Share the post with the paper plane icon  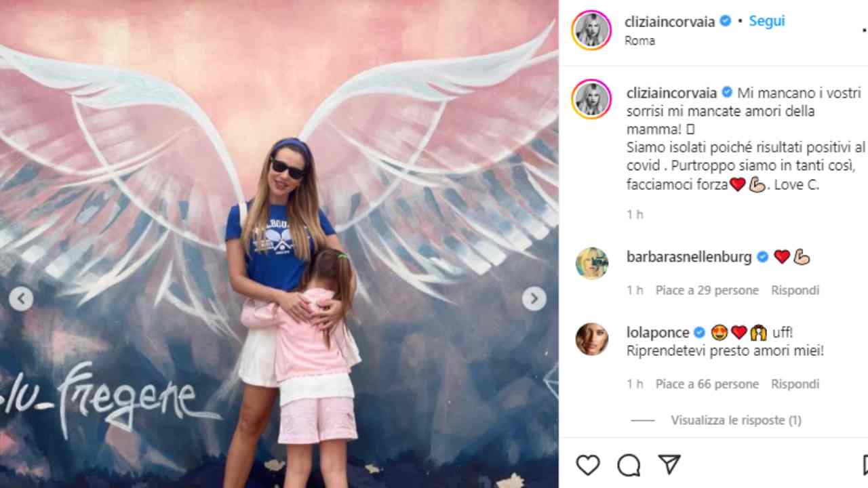[669, 465]
